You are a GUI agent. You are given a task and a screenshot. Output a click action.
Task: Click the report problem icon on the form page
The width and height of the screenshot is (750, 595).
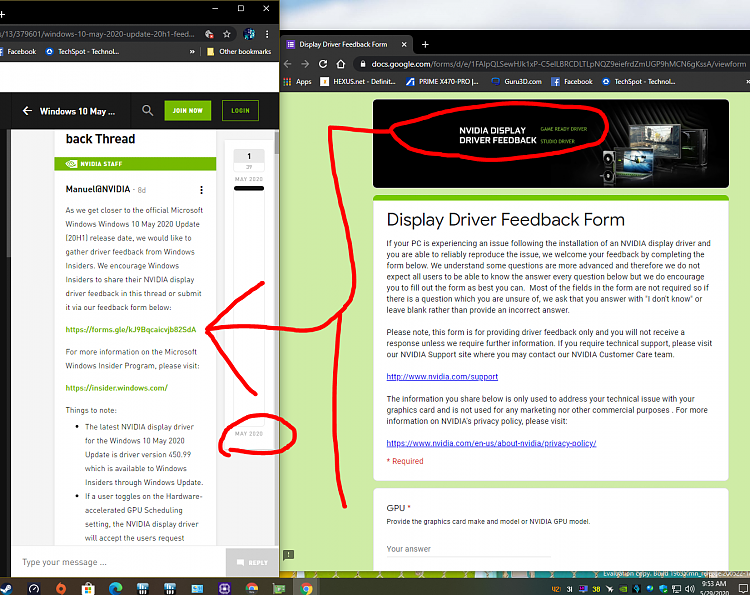click(x=288, y=555)
